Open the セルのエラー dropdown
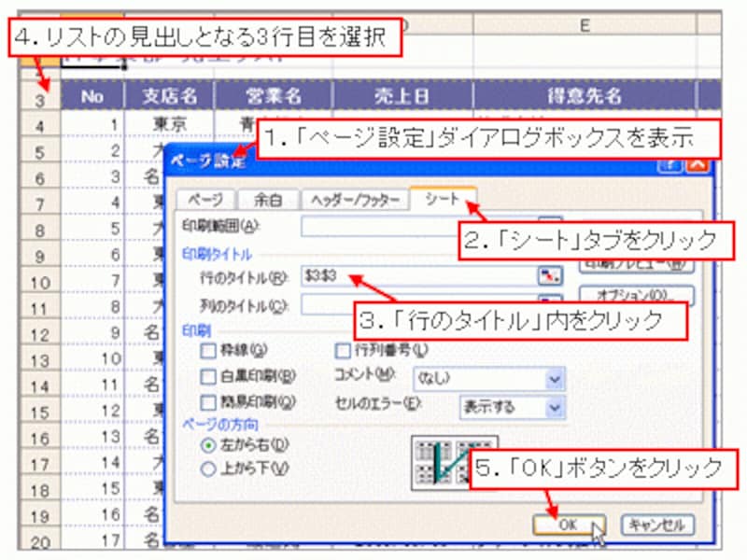747x560 pixels. coord(555,408)
